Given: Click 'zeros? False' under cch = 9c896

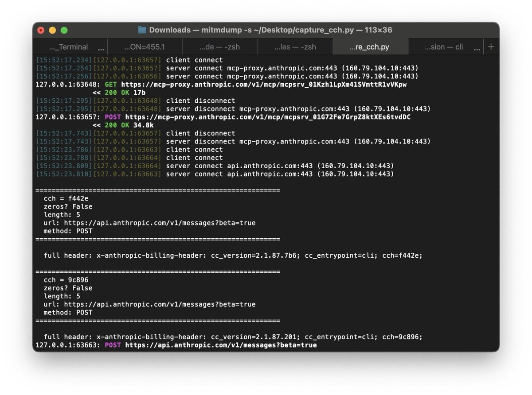Looking at the screenshot, I should [x=68, y=288].
